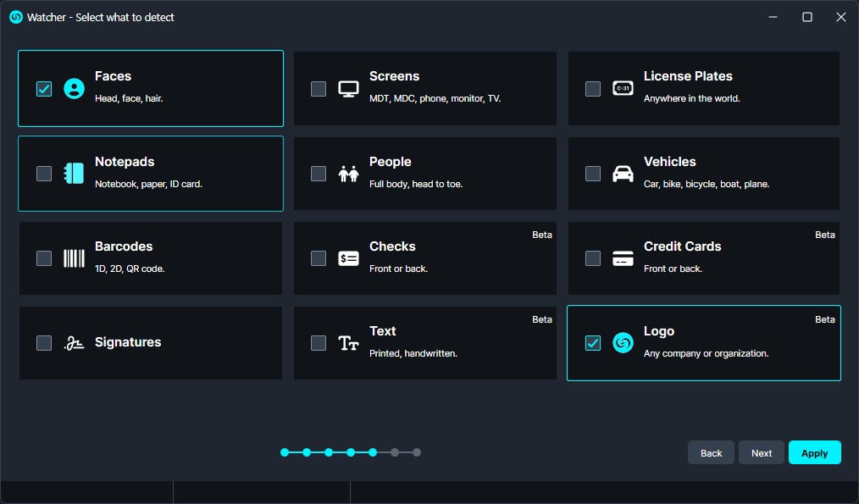
Task: Jump to the second wizard step dot
Action: 307,452
